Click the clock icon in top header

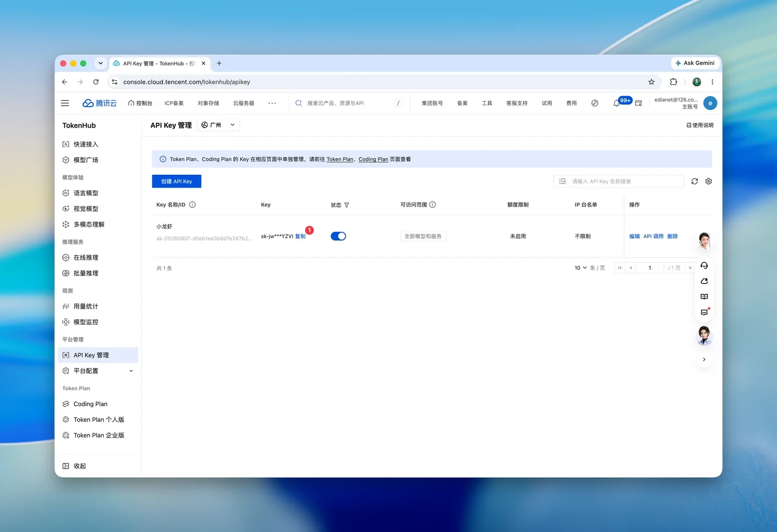tap(595, 103)
